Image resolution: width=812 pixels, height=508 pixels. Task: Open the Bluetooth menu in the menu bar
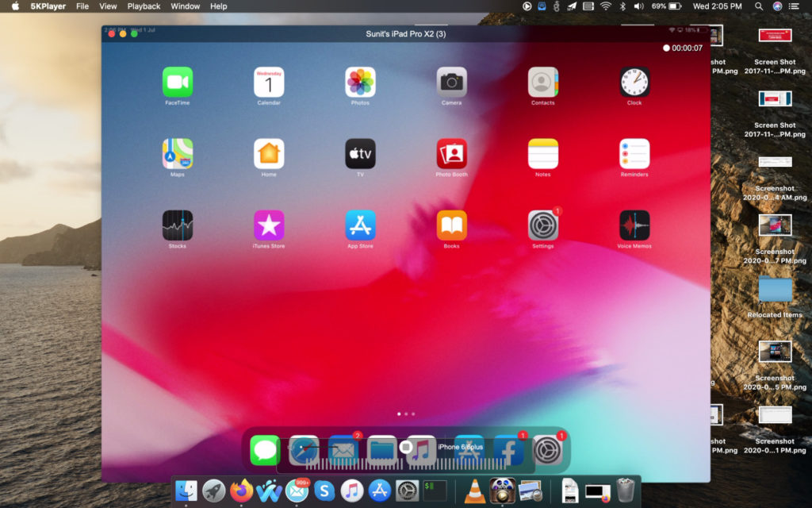[x=623, y=6]
